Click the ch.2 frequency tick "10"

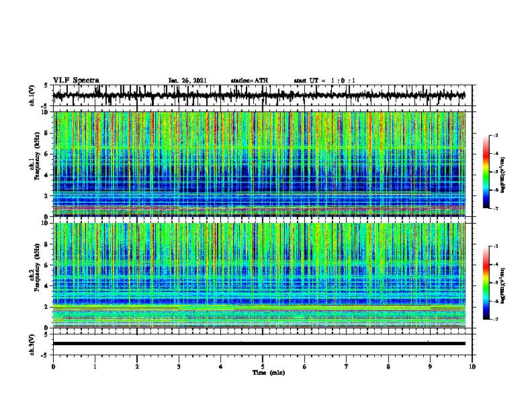[x=46, y=223]
